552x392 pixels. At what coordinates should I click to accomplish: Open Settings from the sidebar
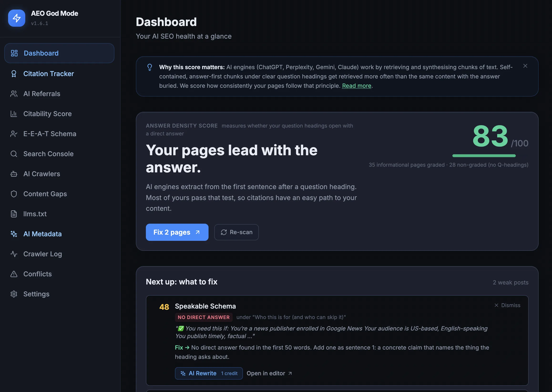click(59, 294)
